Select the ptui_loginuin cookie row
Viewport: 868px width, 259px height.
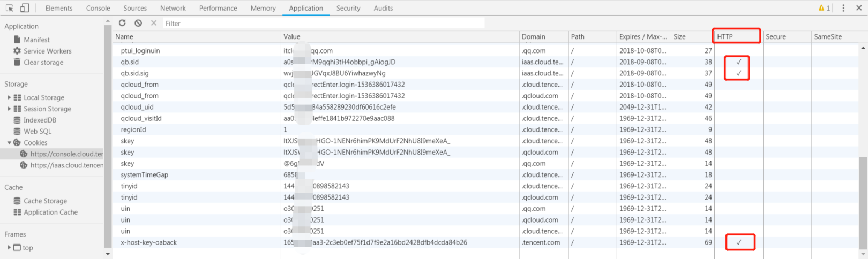click(487, 50)
